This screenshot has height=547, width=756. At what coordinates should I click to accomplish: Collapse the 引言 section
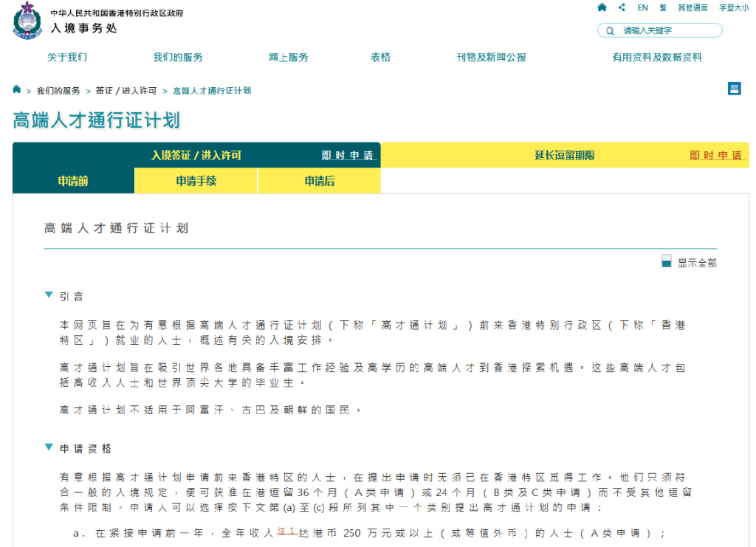pyautogui.click(x=49, y=296)
